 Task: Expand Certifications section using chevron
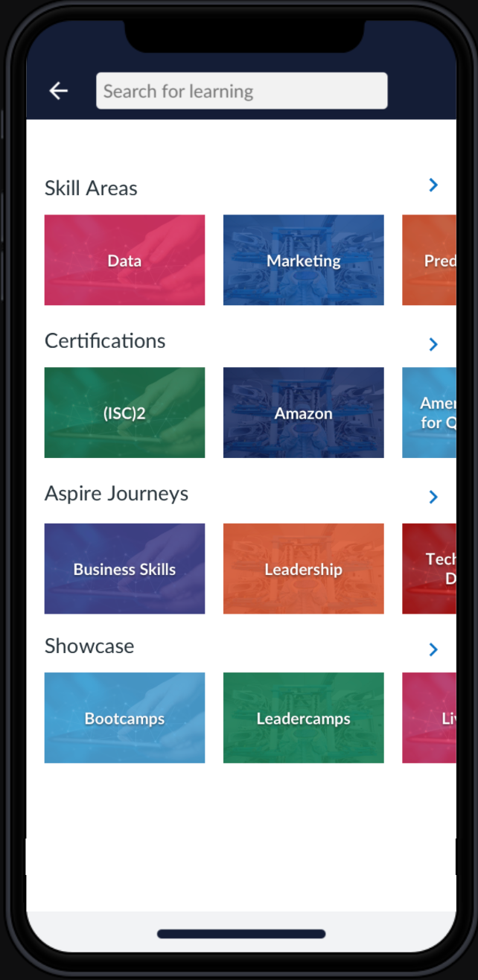[x=433, y=344]
